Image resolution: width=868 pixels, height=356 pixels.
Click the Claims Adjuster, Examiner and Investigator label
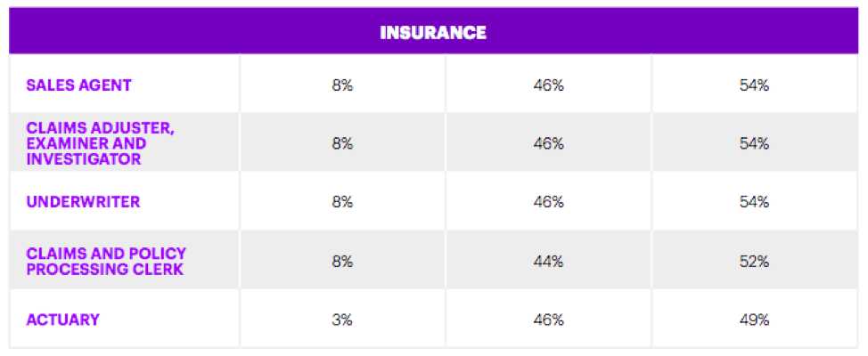point(101,143)
